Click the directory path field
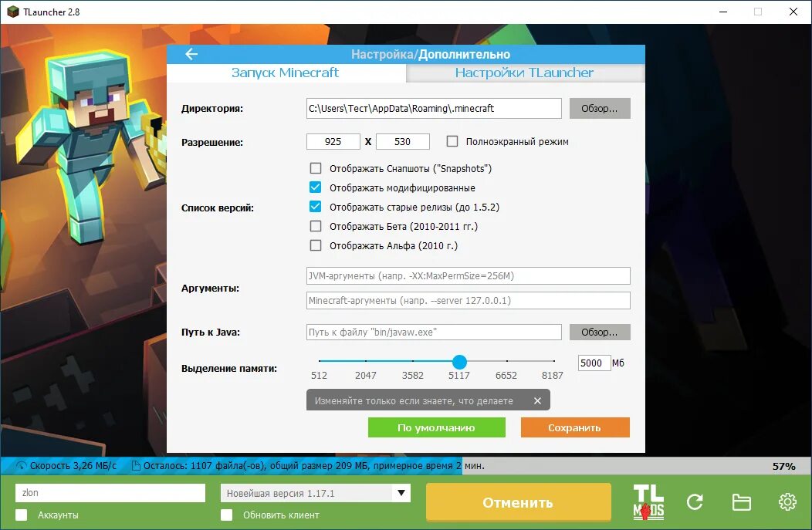Screen dimensions: 812x530 click(434, 109)
